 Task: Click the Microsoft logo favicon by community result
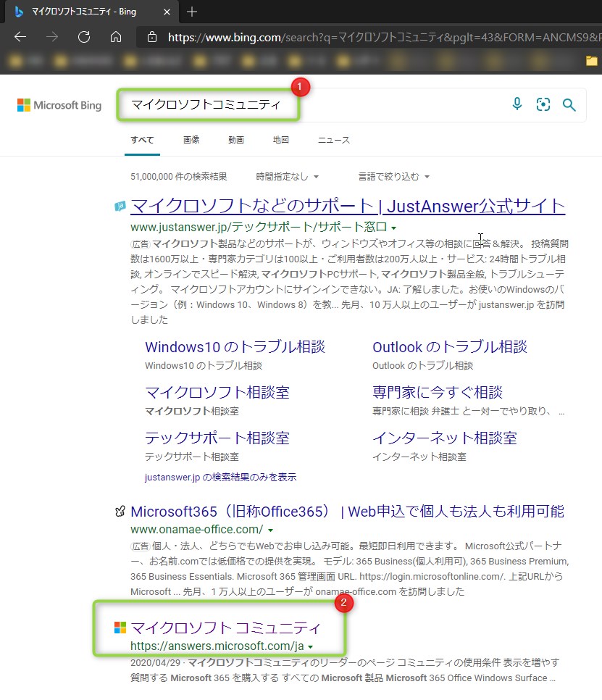pyautogui.click(x=120, y=628)
